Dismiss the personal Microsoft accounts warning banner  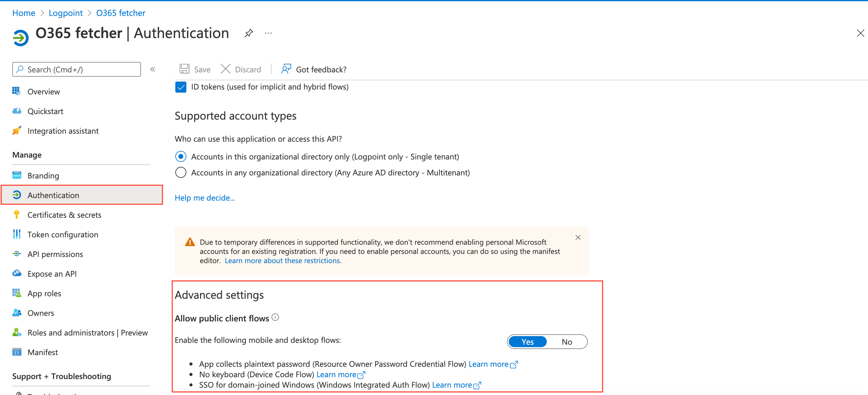(578, 237)
